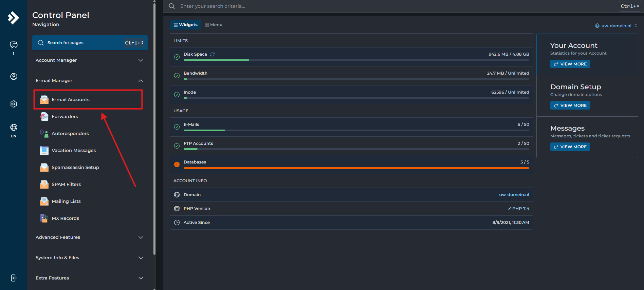Click the Forwarders icon in sidebar
644x290 pixels.
click(44, 117)
